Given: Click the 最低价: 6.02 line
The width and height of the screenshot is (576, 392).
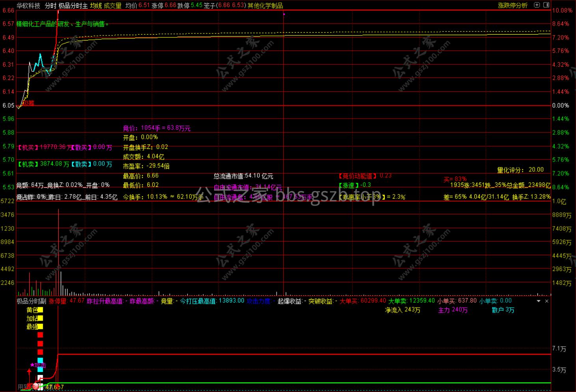Looking at the screenshot, I should click(141, 185).
